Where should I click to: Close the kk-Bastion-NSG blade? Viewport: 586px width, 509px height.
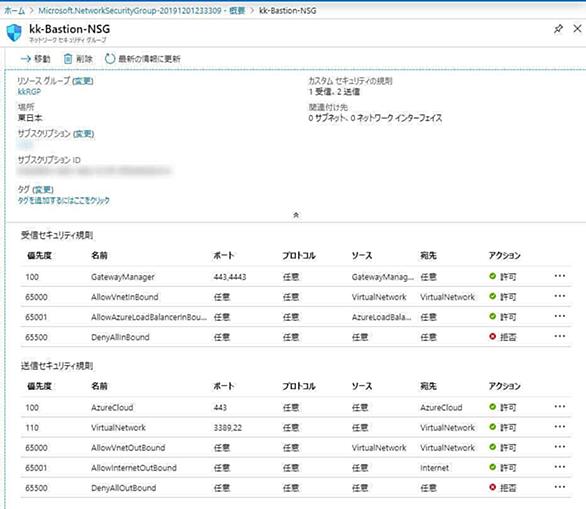pyautogui.click(x=577, y=28)
